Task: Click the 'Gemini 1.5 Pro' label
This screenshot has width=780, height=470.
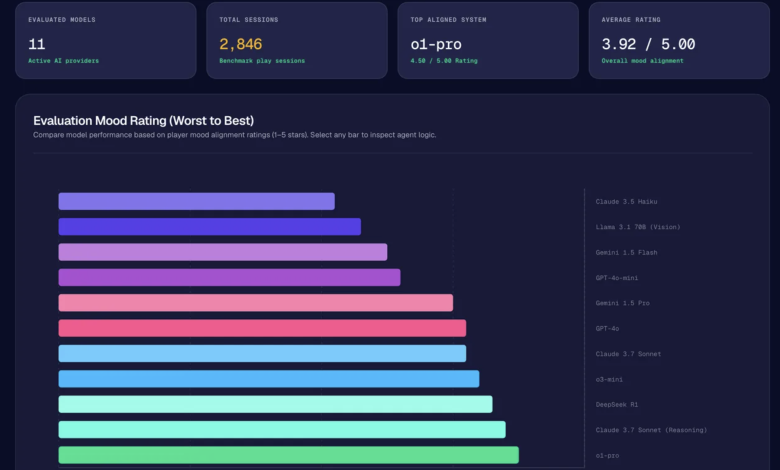Action: tap(622, 303)
